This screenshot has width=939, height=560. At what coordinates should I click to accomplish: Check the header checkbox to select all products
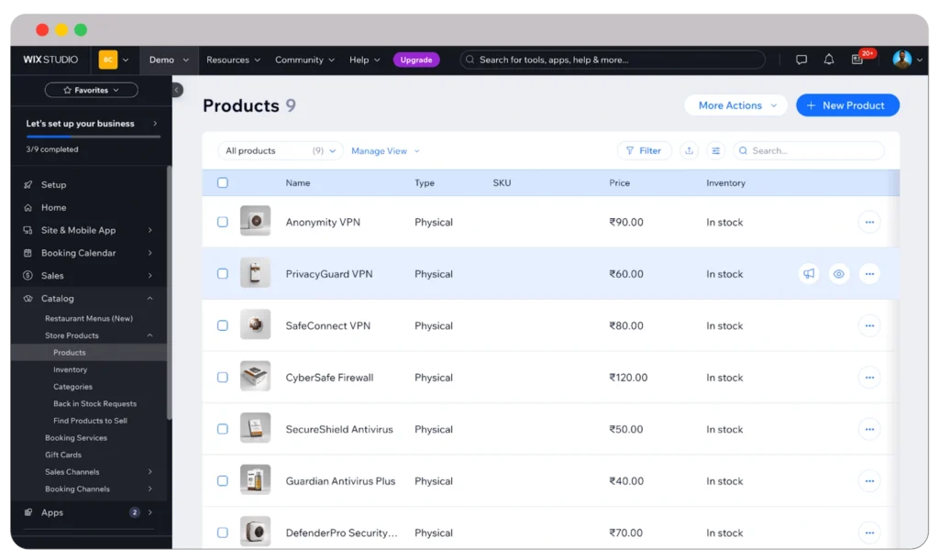(223, 182)
